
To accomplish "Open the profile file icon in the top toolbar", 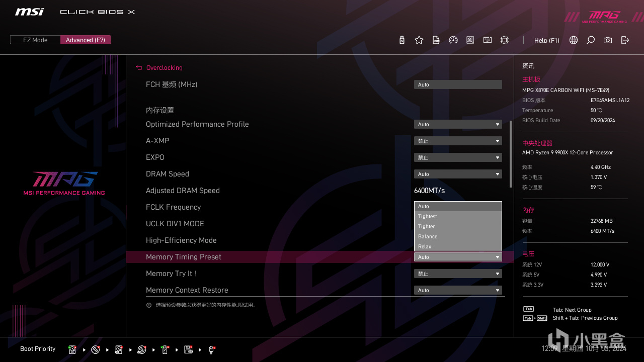I will 436,40.
